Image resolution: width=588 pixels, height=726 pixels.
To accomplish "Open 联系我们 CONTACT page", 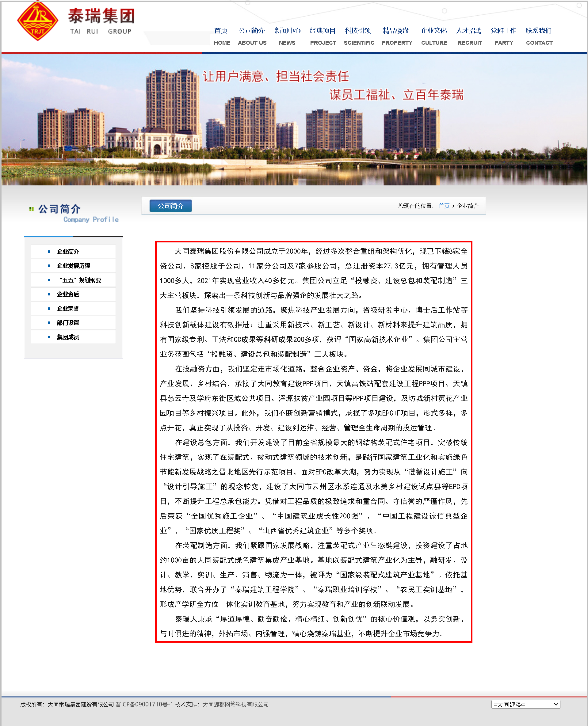I will point(539,36).
